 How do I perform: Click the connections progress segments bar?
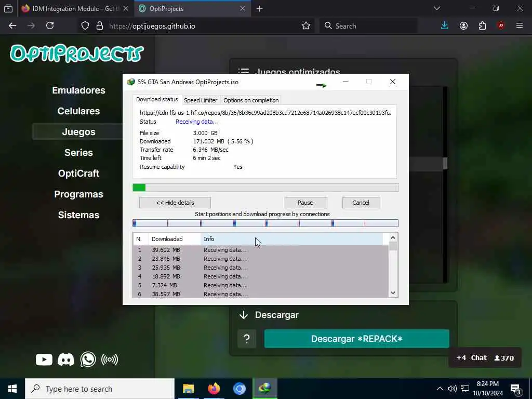(x=265, y=223)
